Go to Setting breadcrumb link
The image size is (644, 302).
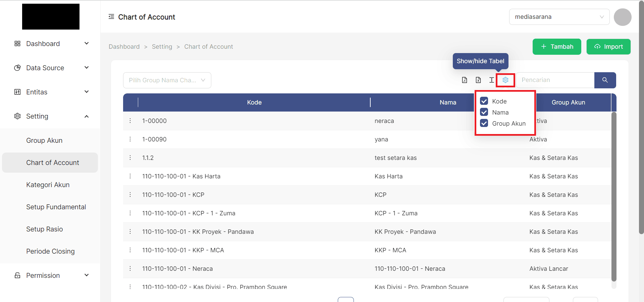click(162, 47)
